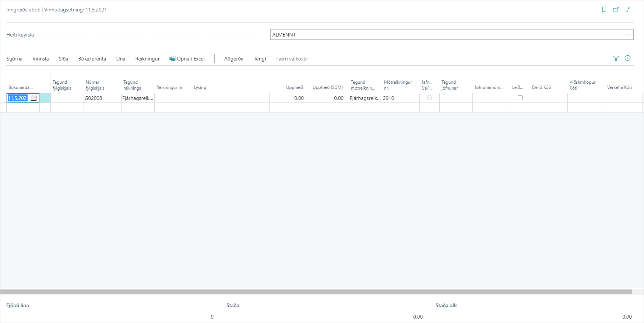Open the Reikningur menu
Image resolution: width=644 pixels, height=323 pixels.
147,59
